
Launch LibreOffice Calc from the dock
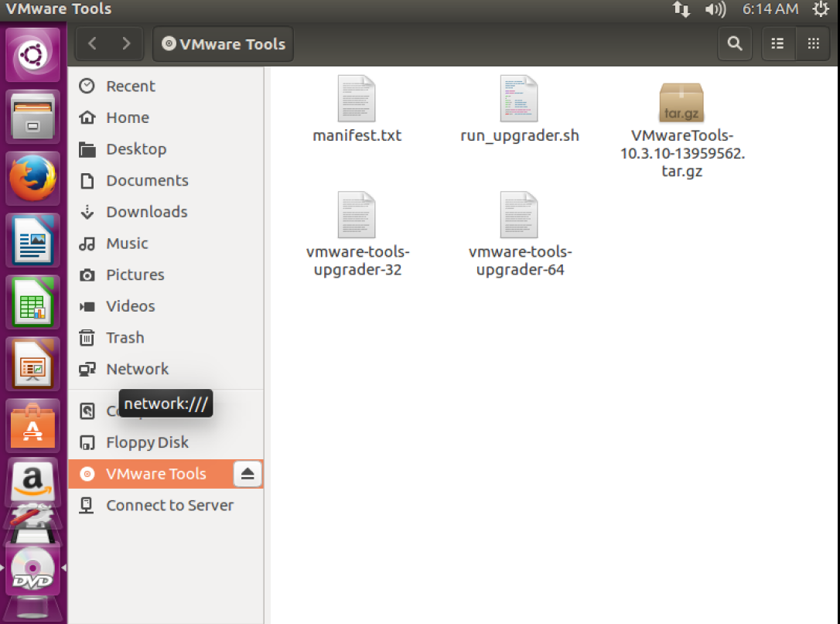click(32, 302)
